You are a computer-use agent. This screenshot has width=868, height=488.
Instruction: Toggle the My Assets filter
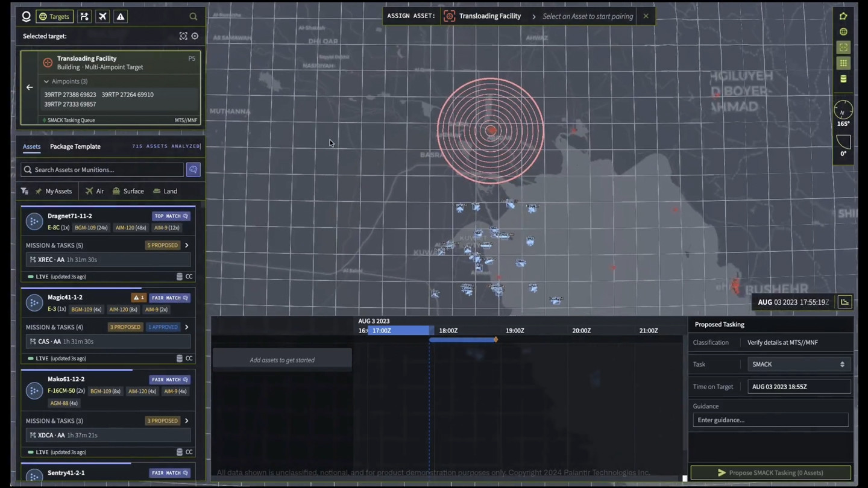53,191
